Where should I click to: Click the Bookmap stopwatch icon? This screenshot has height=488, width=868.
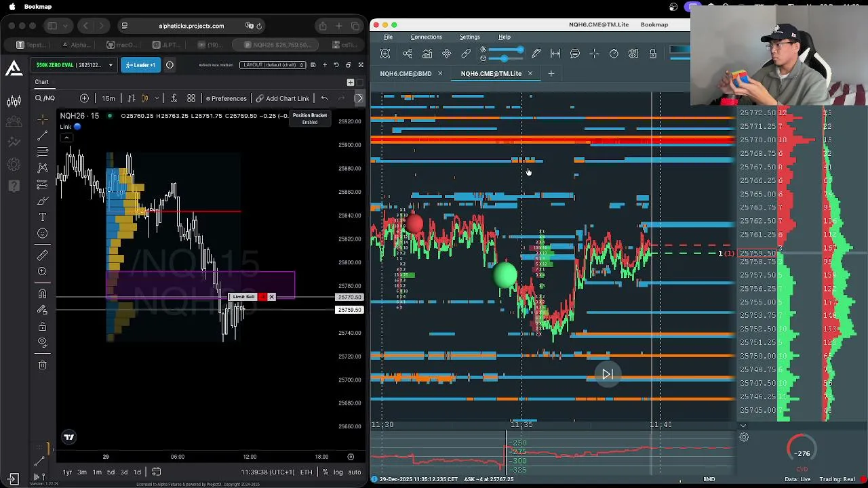point(614,54)
